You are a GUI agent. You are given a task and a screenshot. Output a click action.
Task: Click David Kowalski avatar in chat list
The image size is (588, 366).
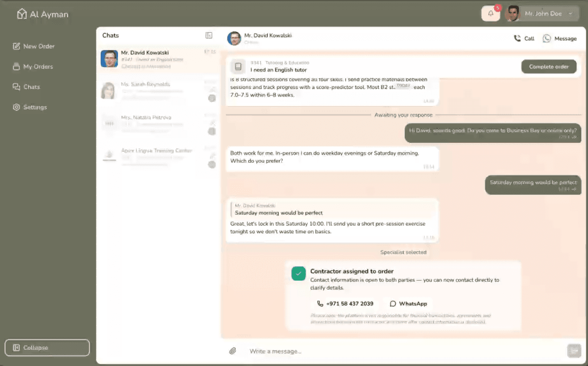[x=109, y=59]
